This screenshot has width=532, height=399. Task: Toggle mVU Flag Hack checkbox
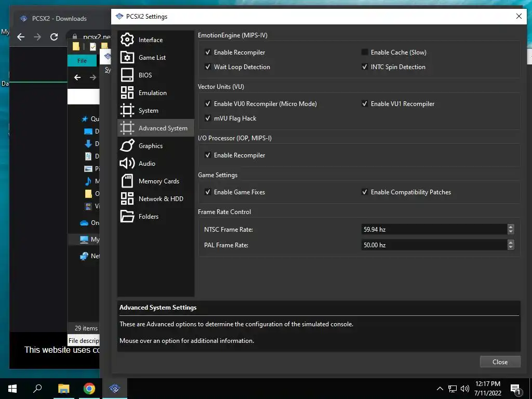[x=208, y=118]
